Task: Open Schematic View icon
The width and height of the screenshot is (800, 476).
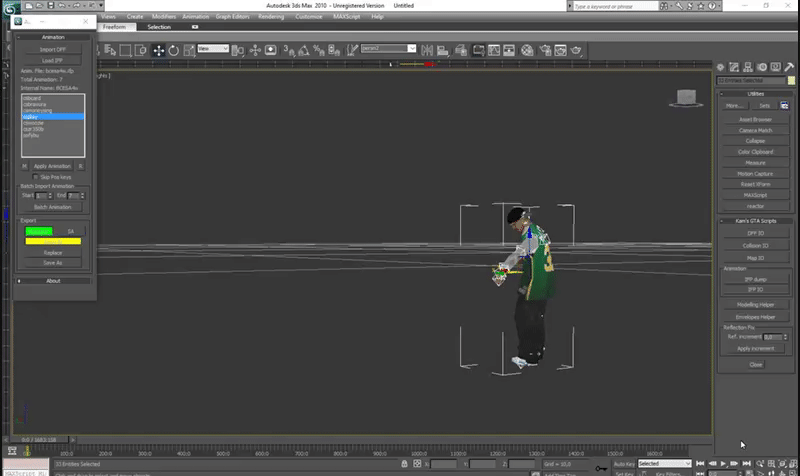Action: 509,50
